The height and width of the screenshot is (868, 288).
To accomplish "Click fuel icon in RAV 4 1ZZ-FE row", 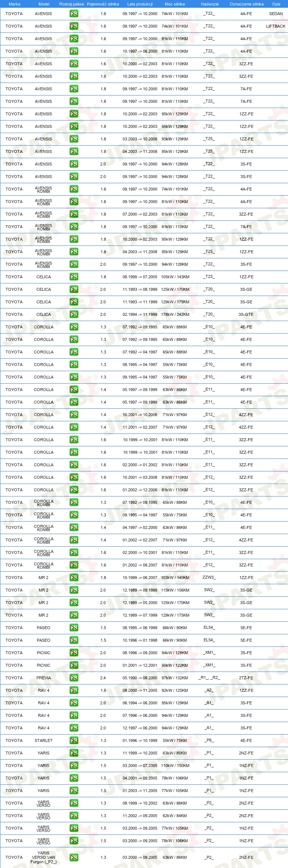I will (74, 690).
